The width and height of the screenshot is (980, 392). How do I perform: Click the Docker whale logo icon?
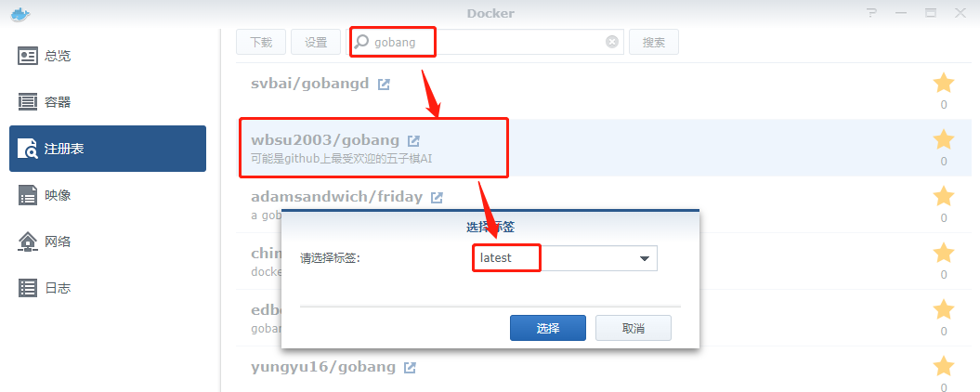click(x=20, y=14)
